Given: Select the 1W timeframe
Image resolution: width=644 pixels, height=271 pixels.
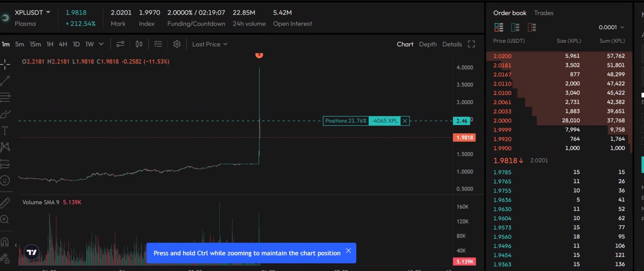Looking at the screenshot, I should pos(90,44).
